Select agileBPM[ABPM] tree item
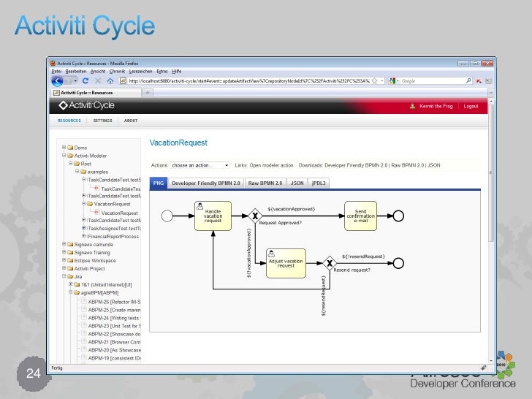Image resolution: width=532 pixels, height=399 pixels. tap(99, 292)
